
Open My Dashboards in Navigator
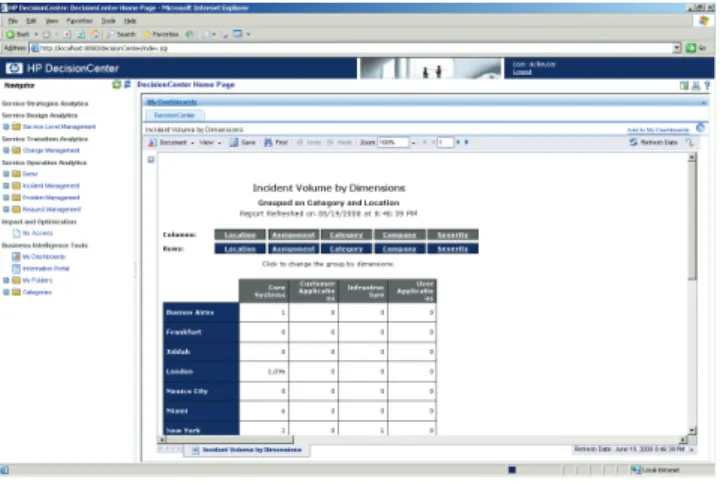click(x=44, y=257)
